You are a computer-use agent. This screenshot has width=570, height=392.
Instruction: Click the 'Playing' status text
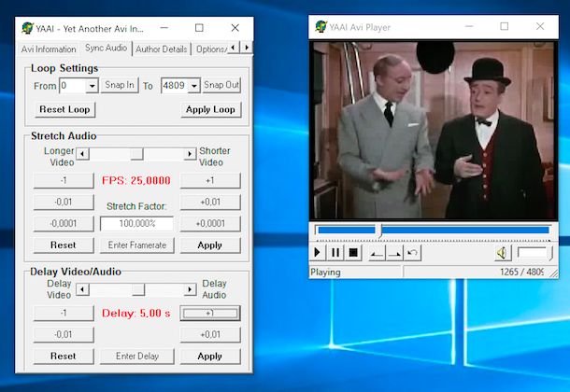coord(325,273)
